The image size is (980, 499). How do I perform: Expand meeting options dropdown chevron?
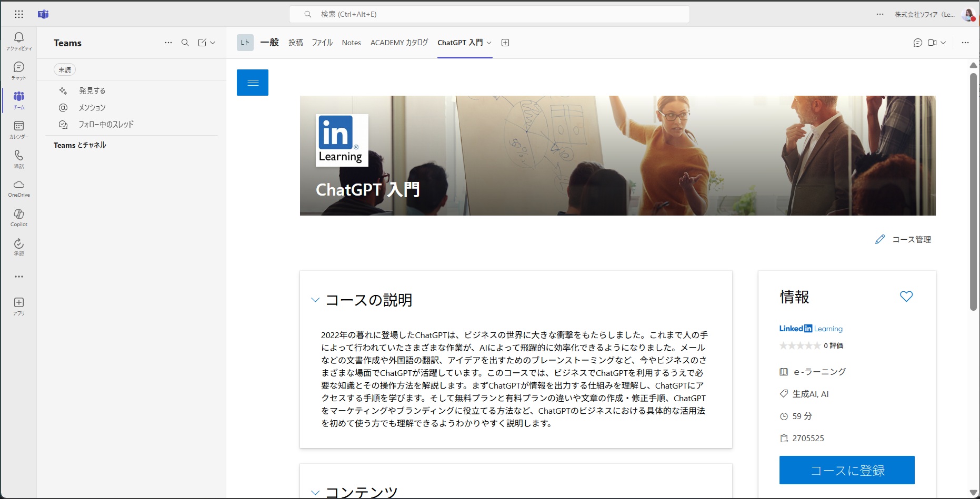tap(943, 43)
